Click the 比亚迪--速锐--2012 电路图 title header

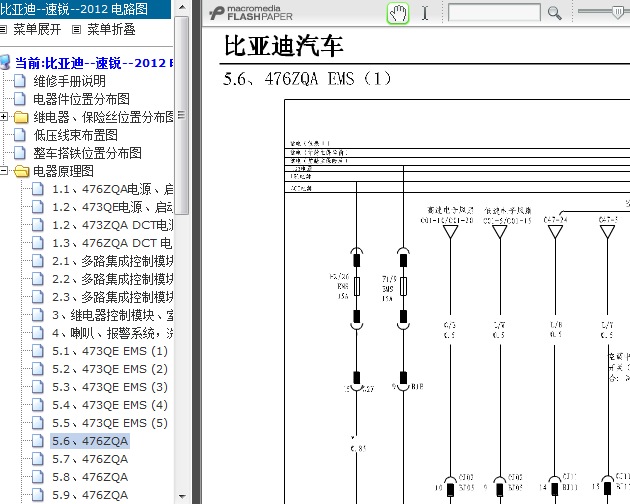tap(74, 9)
